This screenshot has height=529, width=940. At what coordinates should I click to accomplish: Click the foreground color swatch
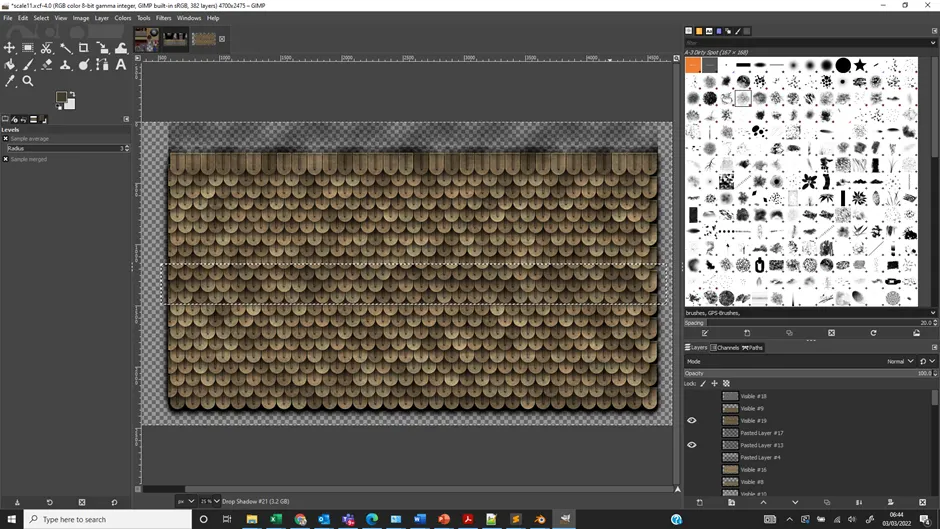click(61, 97)
